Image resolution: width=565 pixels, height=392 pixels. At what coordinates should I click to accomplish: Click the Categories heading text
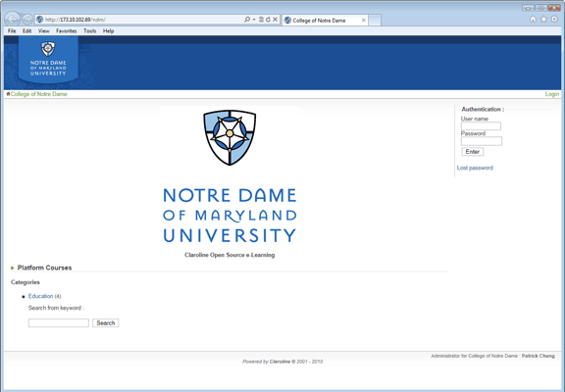pos(26,282)
